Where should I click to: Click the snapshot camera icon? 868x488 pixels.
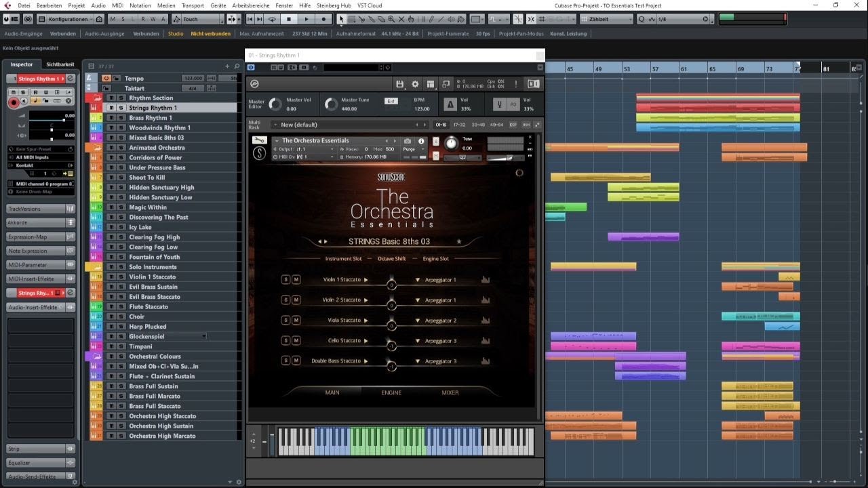click(408, 141)
